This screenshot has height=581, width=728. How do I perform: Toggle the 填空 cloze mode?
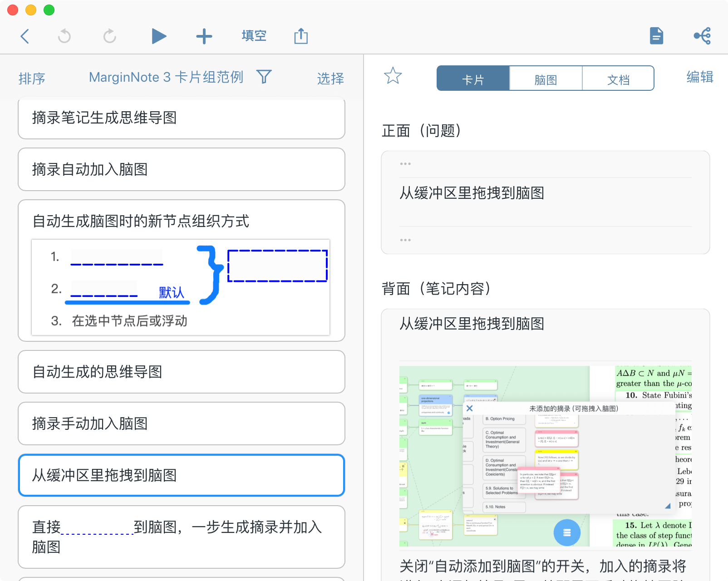[x=254, y=36]
